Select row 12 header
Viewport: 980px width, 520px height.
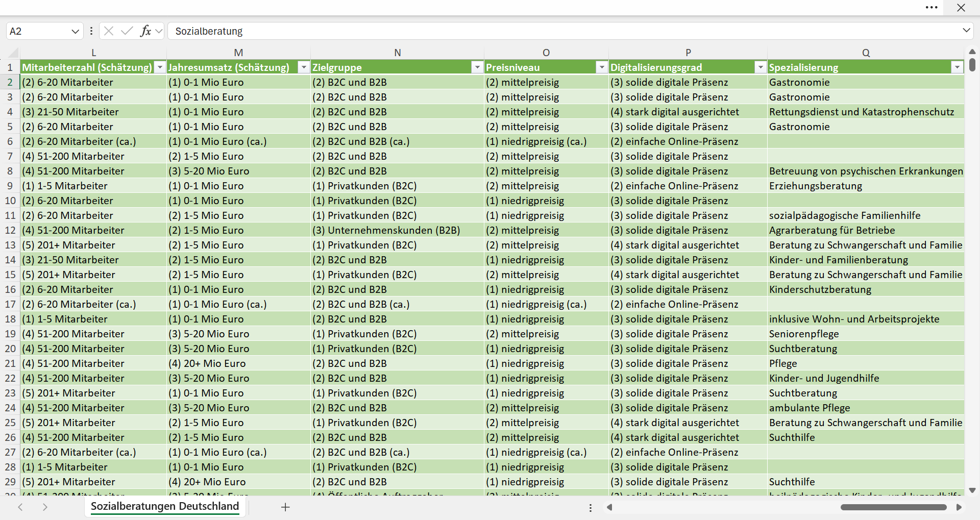(10, 230)
